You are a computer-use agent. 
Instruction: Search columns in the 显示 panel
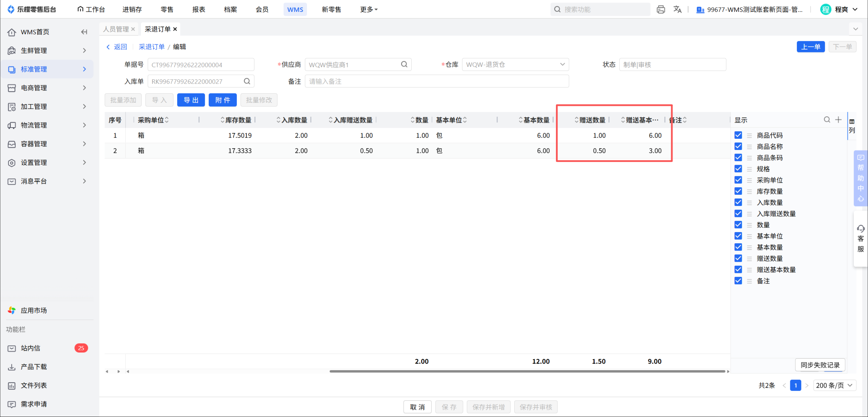click(x=827, y=119)
